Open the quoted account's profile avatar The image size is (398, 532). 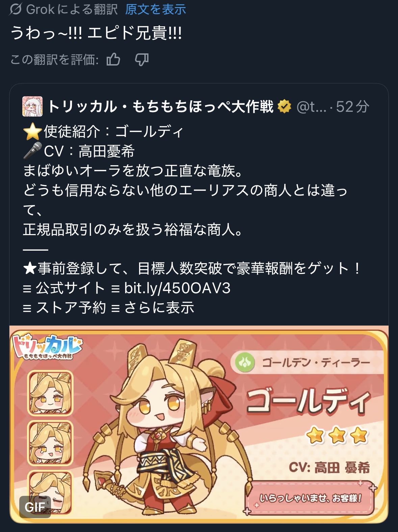(x=32, y=106)
